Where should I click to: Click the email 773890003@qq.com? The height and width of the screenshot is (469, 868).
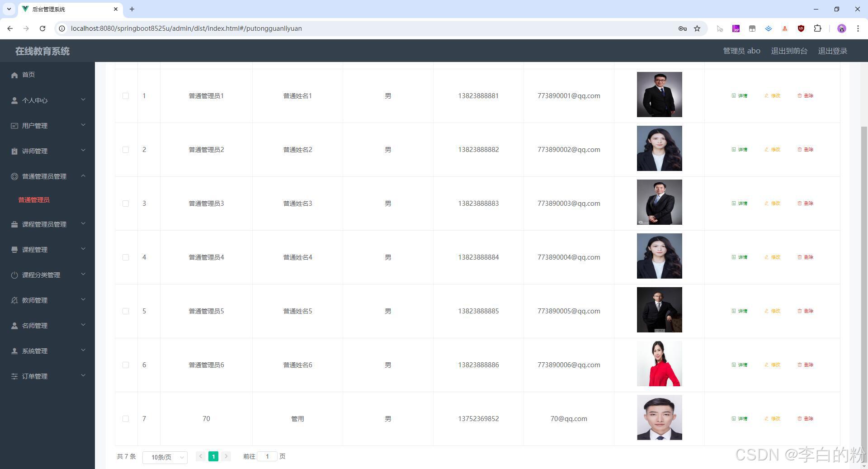coord(569,204)
